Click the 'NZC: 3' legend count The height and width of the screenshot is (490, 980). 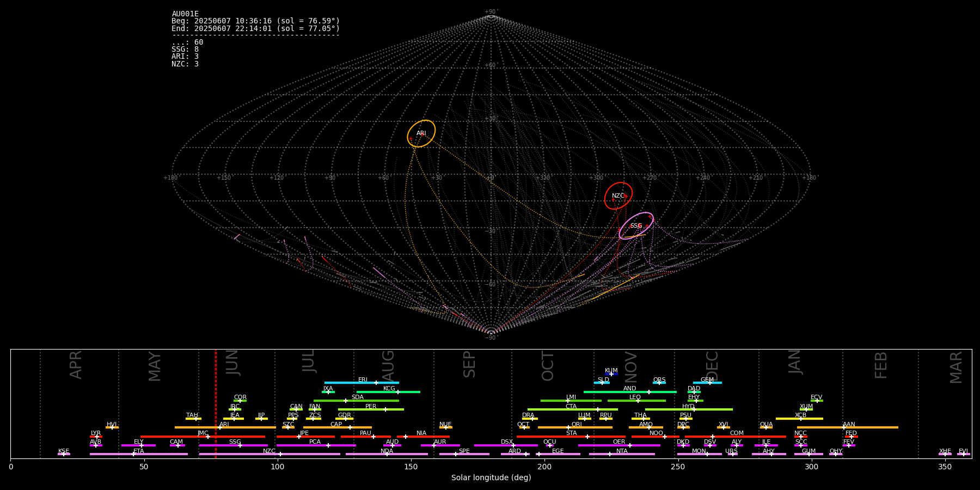tap(185, 64)
